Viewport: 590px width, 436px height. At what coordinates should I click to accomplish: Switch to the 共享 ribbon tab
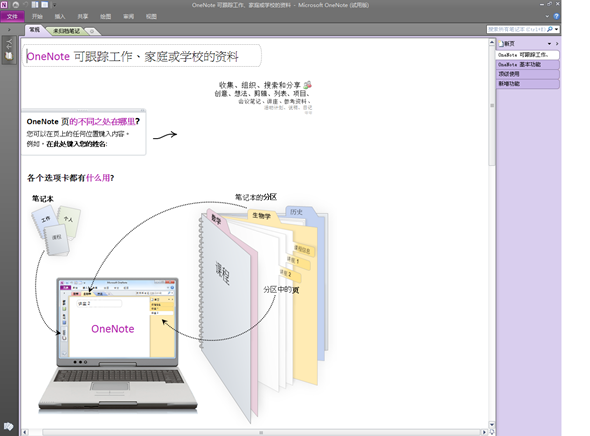point(83,17)
